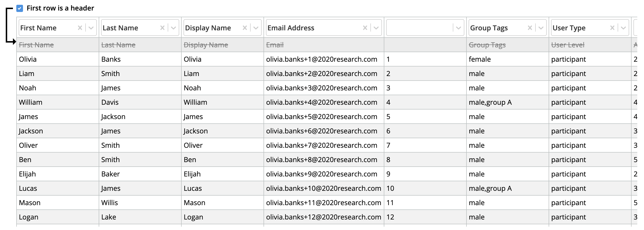Image resolution: width=644 pixels, height=230 pixels.
Task: Click the struck-through 'Email' header cell
Action: coord(324,45)
